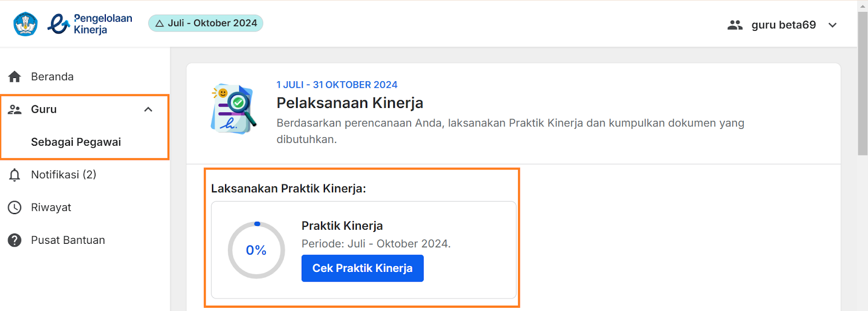The image size is (868, 311).
Task: Open the Juli - Oktober 2024 period selector
Action: pos(206,23)
